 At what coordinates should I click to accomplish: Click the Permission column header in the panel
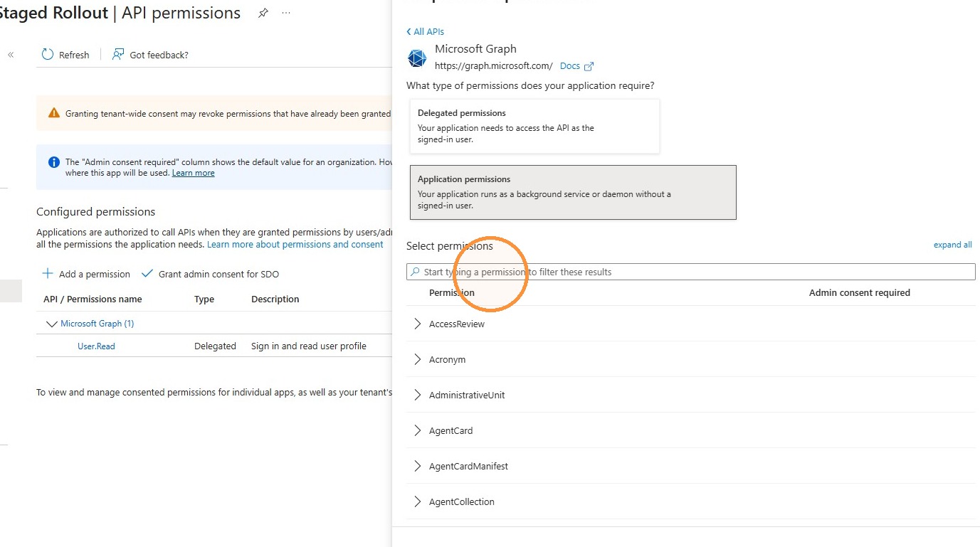click(452, 292)
